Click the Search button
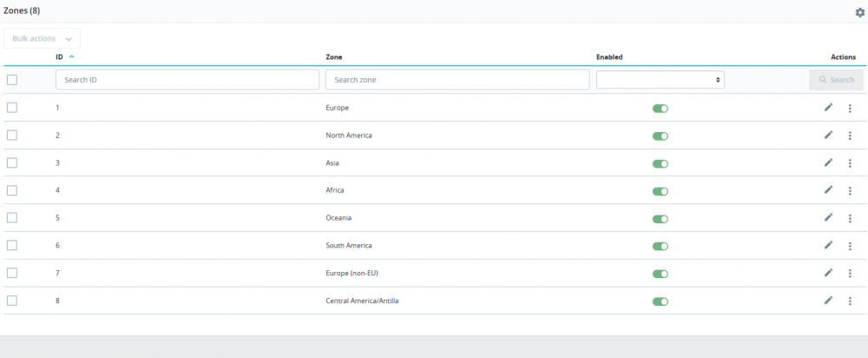The width and height of the screenshot is (868, 358). [x=836, y=80]
